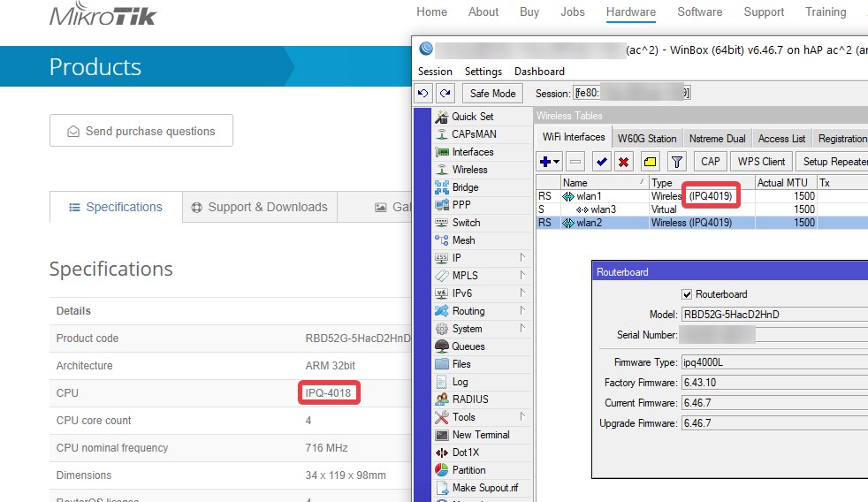
Task: Open PPP in the sidebar
Action: 461,205
